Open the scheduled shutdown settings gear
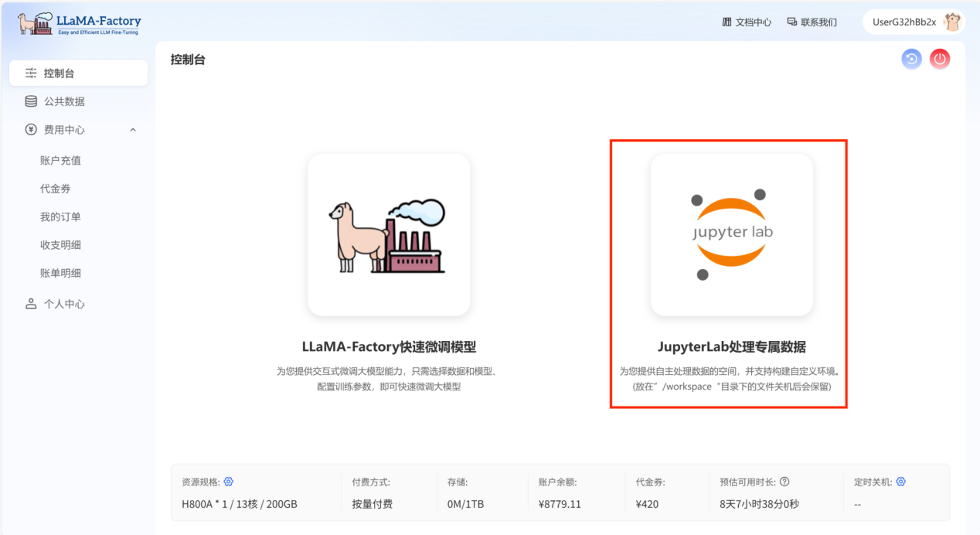The image size is (980, 535). 900,482
